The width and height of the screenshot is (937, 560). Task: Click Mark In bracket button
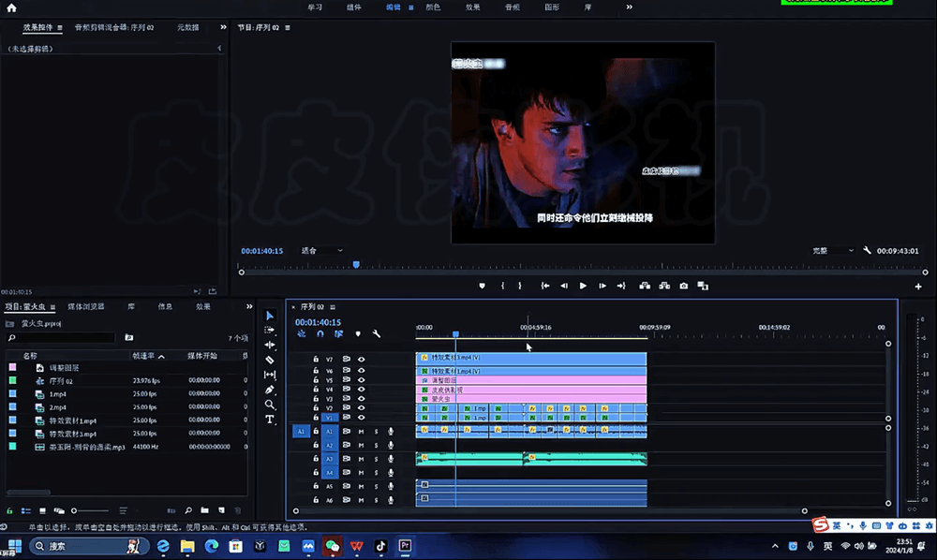tap(502, 286)
